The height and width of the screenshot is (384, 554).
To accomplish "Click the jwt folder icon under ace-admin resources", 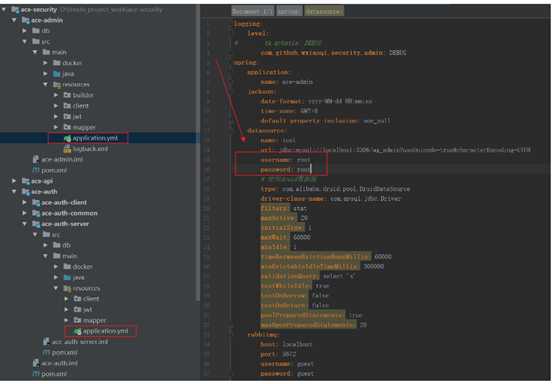I will [x=67, y=116].
